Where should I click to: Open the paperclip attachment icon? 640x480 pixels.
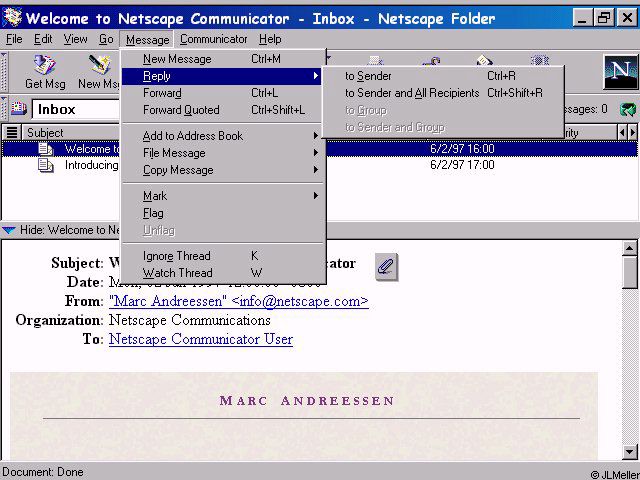tap(386, 267)
